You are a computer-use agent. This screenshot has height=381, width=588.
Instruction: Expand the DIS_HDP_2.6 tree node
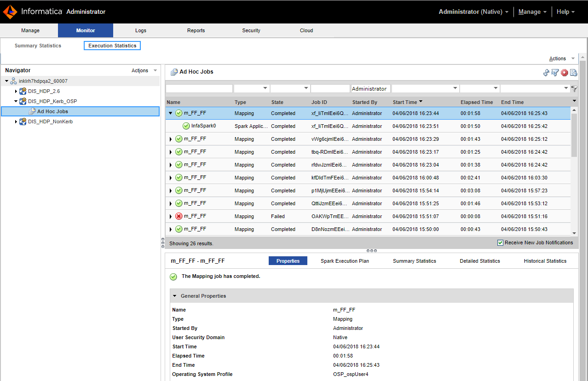coord(16,91)
